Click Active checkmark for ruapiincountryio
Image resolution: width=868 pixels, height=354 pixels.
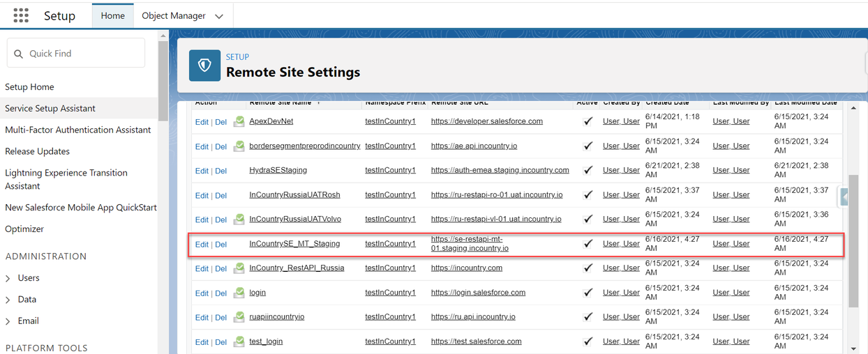pyautogui.click(x=588, y=316)
